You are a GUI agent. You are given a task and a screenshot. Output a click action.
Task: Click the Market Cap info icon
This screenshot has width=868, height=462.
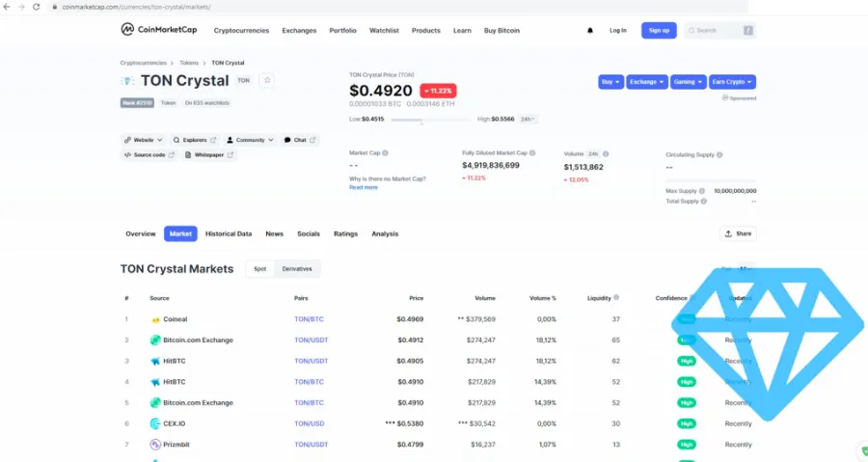coord(385,152)
